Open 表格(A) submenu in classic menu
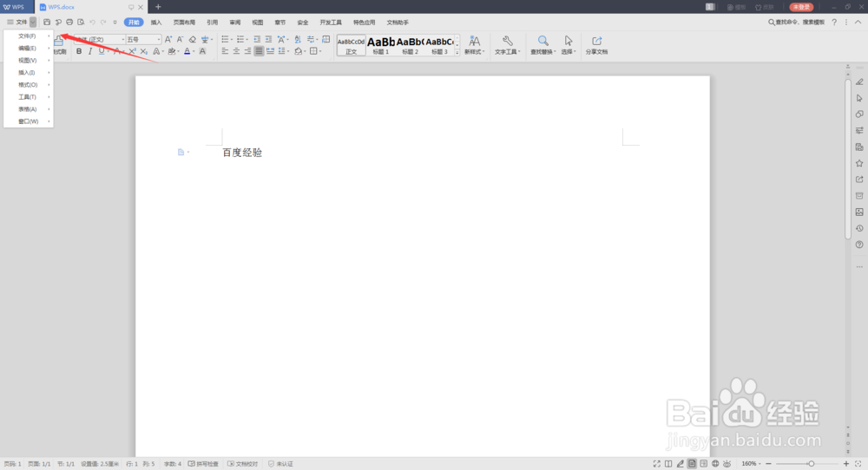 29,109
